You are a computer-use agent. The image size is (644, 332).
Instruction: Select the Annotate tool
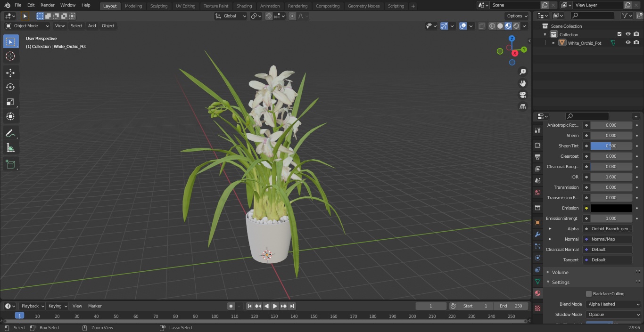point(10,134)
